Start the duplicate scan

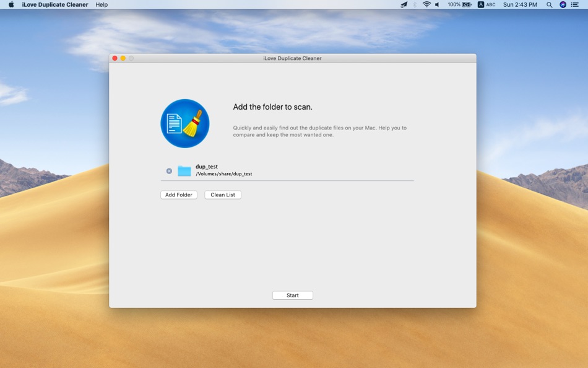[293, 296]
